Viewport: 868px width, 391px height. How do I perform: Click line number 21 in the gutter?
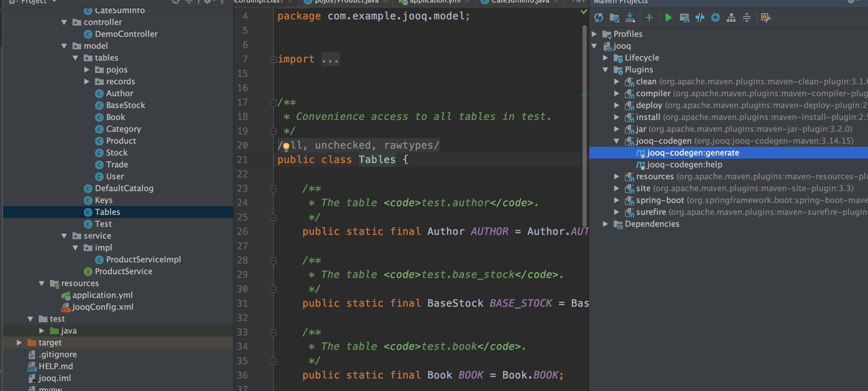(x=242, y=160)
